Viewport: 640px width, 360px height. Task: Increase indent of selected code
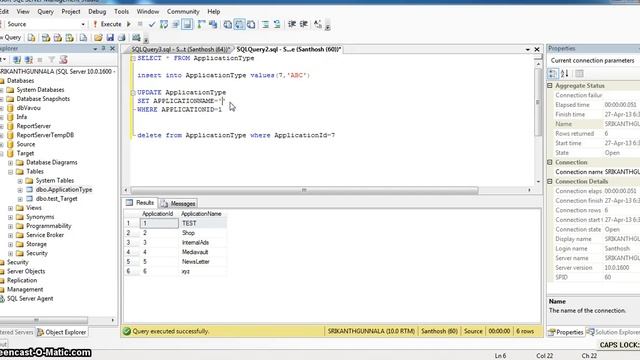pyautogui.click(x=304, y=24)
